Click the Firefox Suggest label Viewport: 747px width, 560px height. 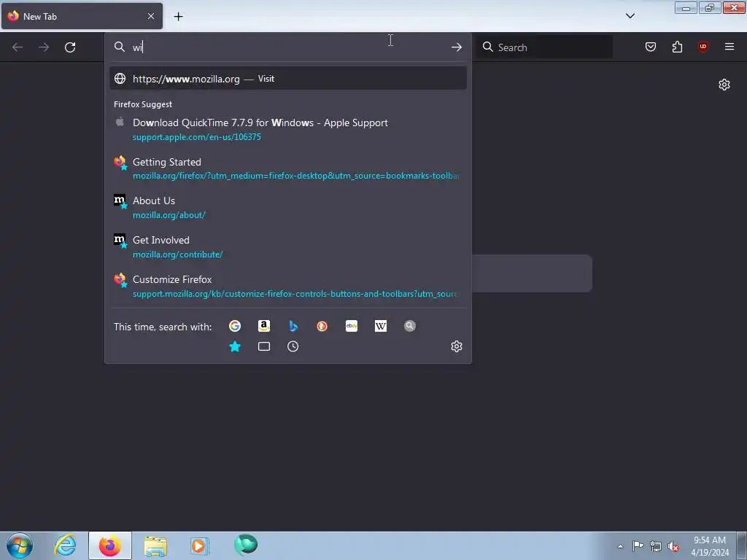point(143,104)
